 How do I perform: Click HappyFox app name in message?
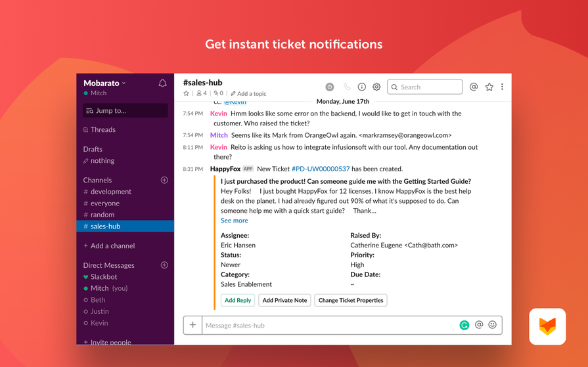click(225, 169)
